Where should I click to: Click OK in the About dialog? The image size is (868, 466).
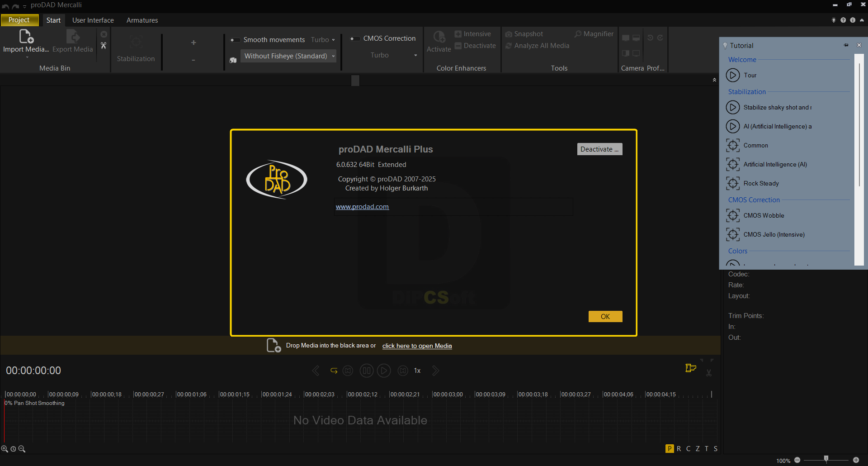coord(605,316)
